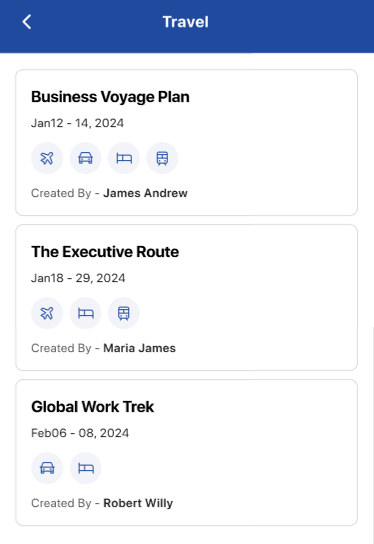Select creator name James Andrew
The image size is (374, 544).
point(145,193)
